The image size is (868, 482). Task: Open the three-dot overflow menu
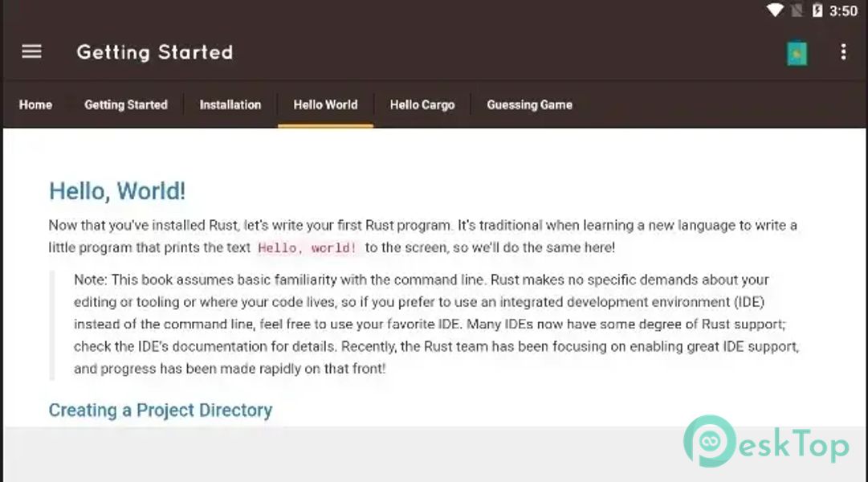tap(842, 52)
